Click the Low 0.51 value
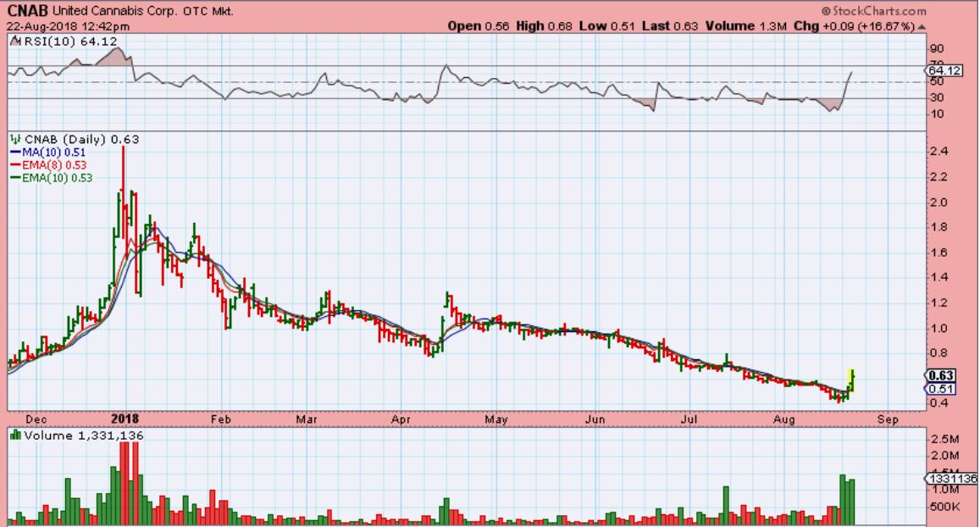Image resolution: width=980 pixels, height=527 pixels. 606,26
